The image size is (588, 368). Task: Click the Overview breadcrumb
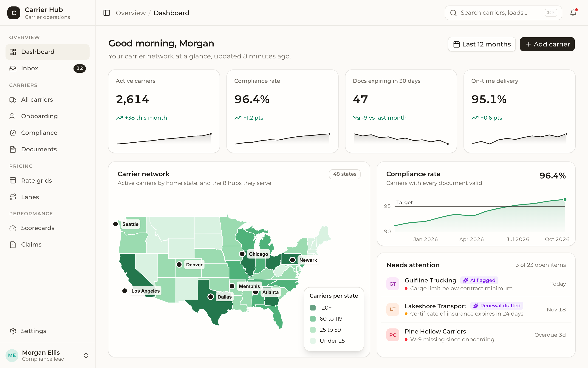tap(131, 13)
